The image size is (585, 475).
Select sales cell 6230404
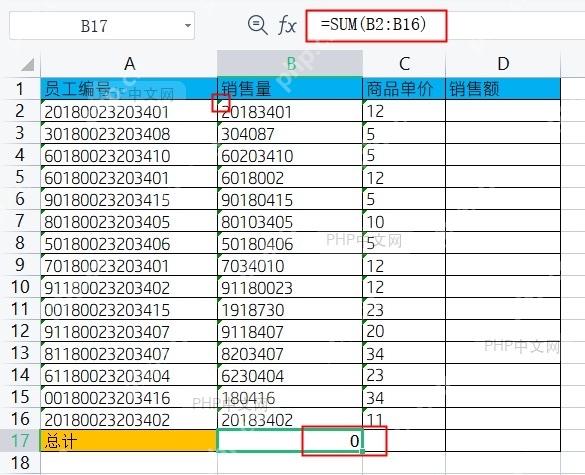(290, 375)
